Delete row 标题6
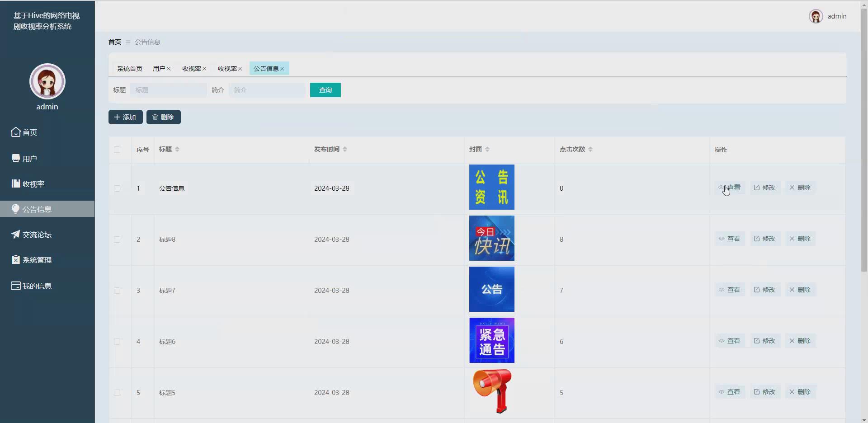The height and width of the screenshot is (423, 868). coord(800,341)
